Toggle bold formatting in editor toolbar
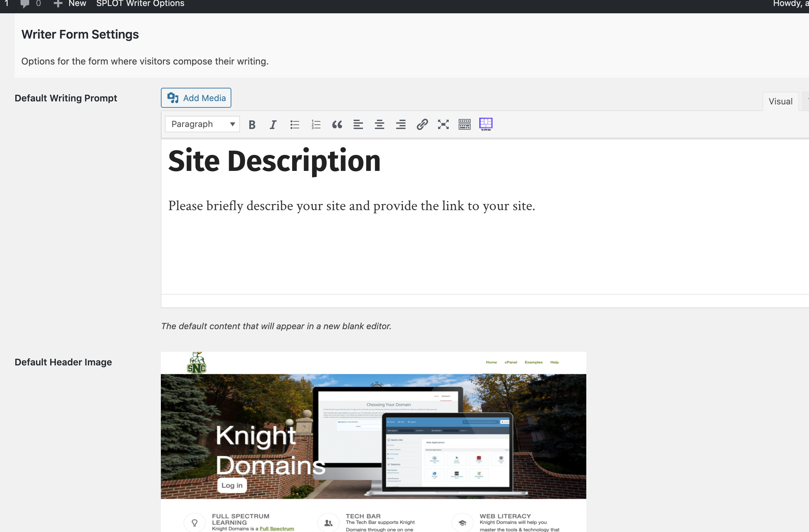The width and height of the screenshot is (809, 532). (x=252, y=124)
